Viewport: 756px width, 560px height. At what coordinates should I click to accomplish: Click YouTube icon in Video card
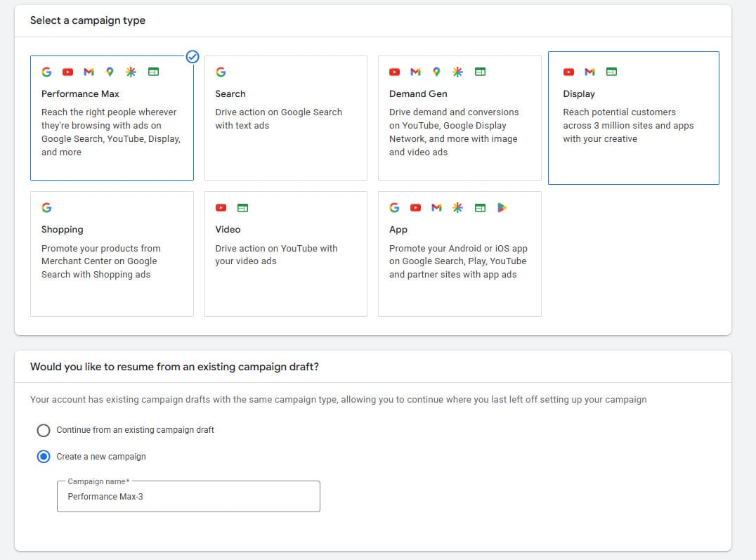point(221,208)
